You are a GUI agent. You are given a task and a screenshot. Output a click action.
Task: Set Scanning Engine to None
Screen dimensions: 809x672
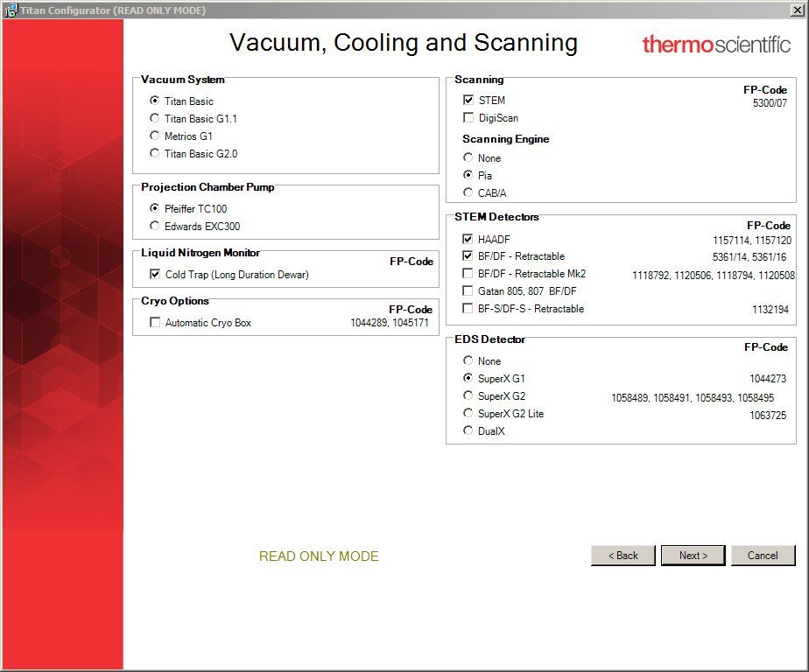[x=468, y=157]
